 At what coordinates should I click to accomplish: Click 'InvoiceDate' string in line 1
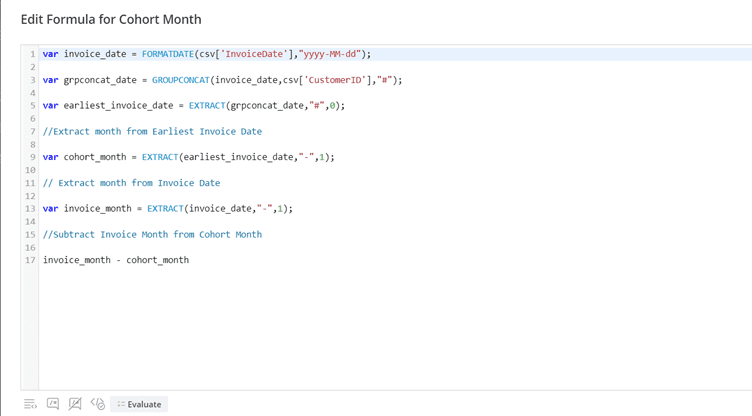[254, 54]
